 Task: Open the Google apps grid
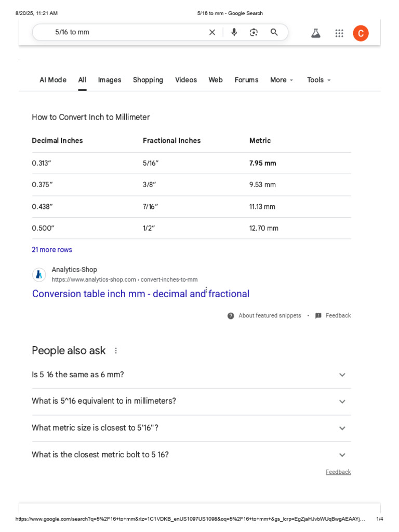click(x=339, y=33)
